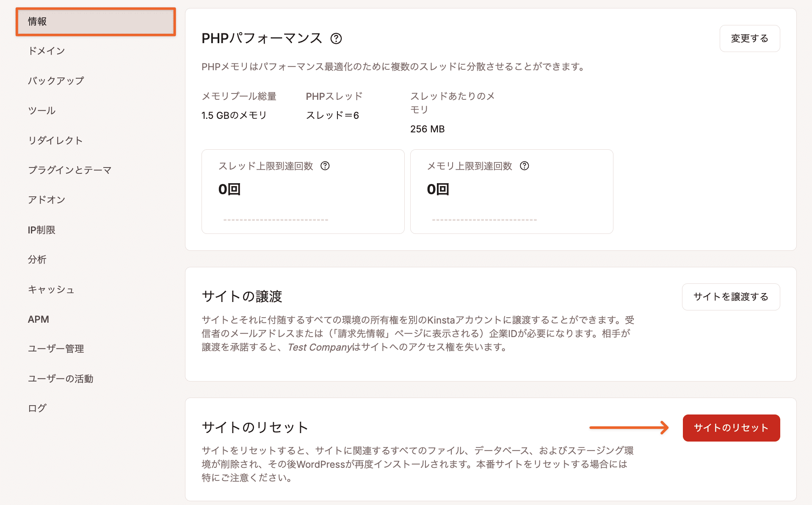Open the PHPパフォーマンス help tooltip icon

click(x=336, y=38)
